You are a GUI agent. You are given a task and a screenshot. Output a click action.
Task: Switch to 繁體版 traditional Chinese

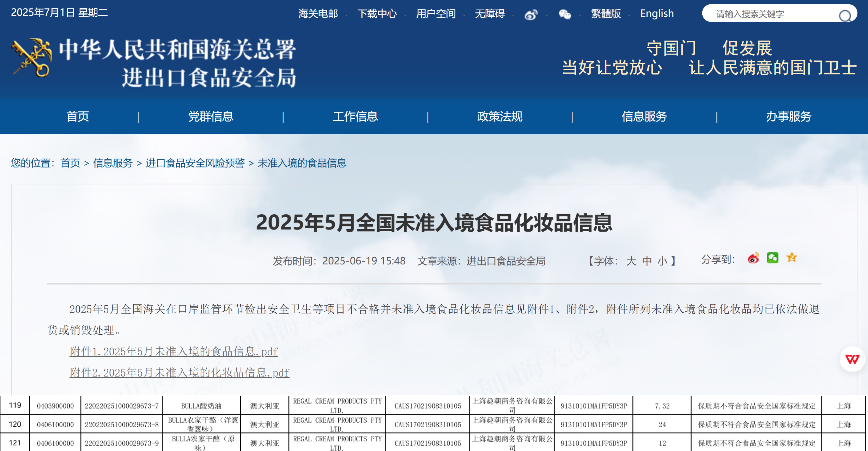point(606,14)
